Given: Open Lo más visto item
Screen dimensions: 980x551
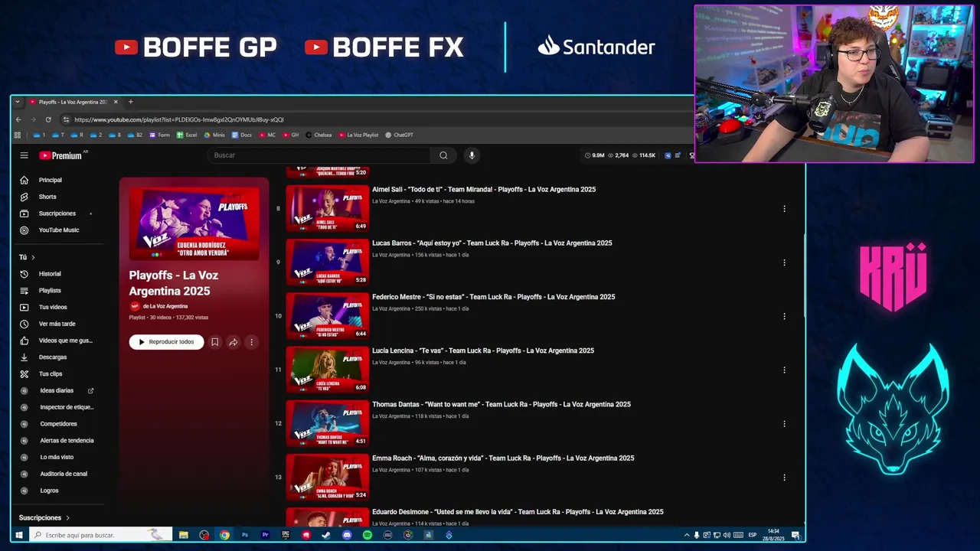Looking at the screenshot, I should coord(57,457).
